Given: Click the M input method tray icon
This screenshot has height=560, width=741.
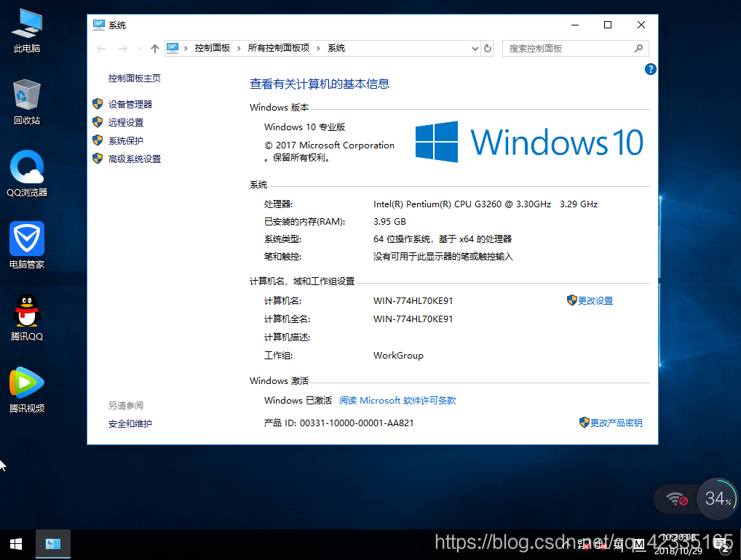Looking at the screenshot, I should click(x=638, y=545).
